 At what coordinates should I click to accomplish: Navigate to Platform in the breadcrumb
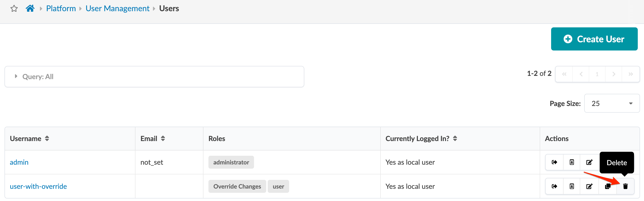(x=61, y=9)
